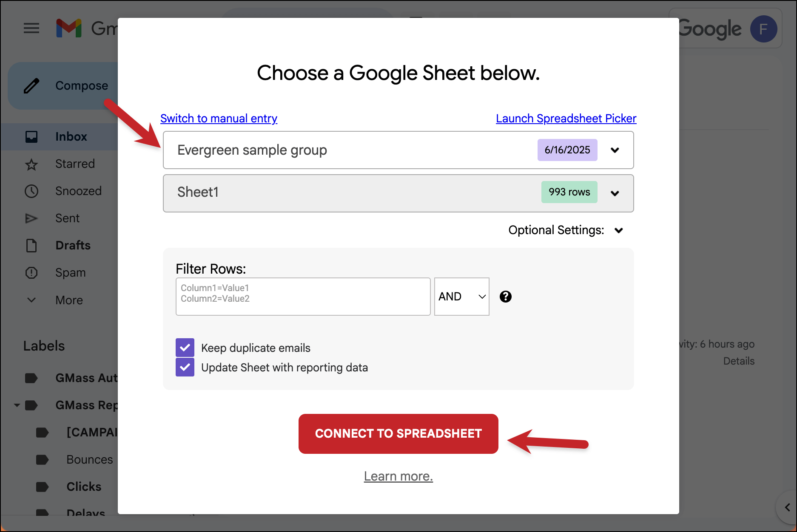
Task: Click the Drafts page icon
Action: (x=31, y=246)
